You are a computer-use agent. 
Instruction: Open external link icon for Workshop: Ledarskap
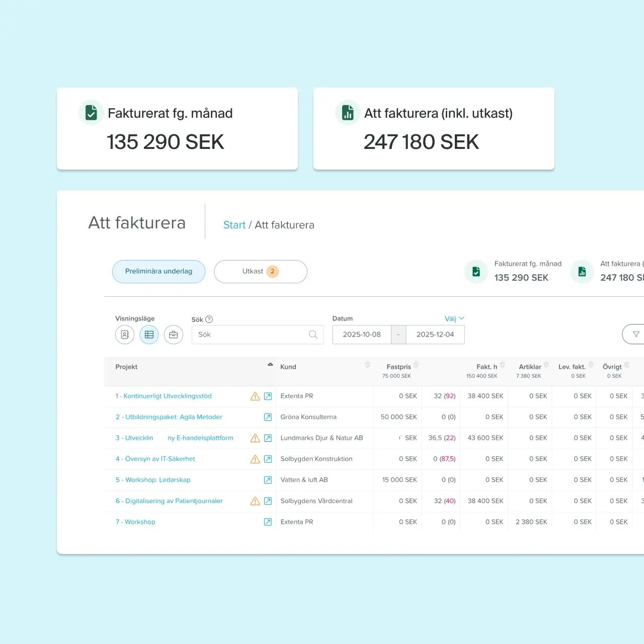pos(268,480)
